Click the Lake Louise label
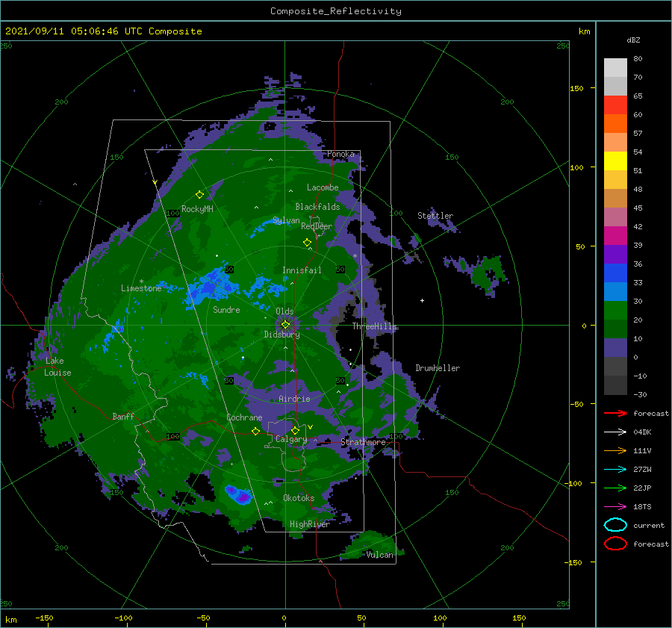This screenshot has height=628, width=672. pos(57,367)
